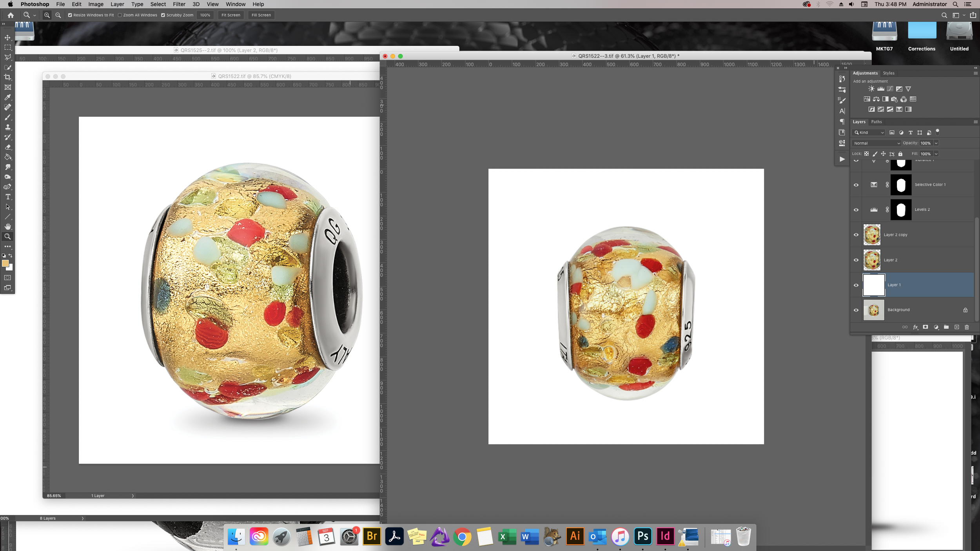
Task: Click the Fill Screen button
Action: pyautogui.click(x=261, y=15)
